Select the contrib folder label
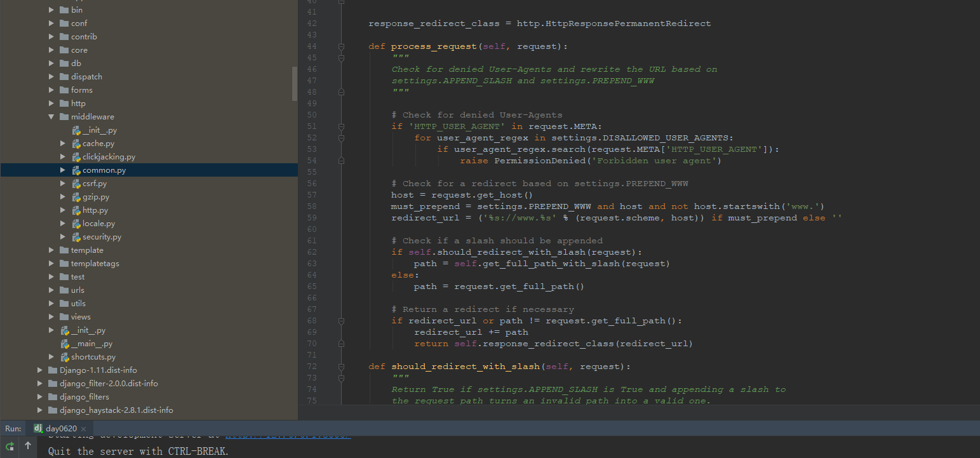Viewport: 980px width, 458px height. (x=84, y=37)
